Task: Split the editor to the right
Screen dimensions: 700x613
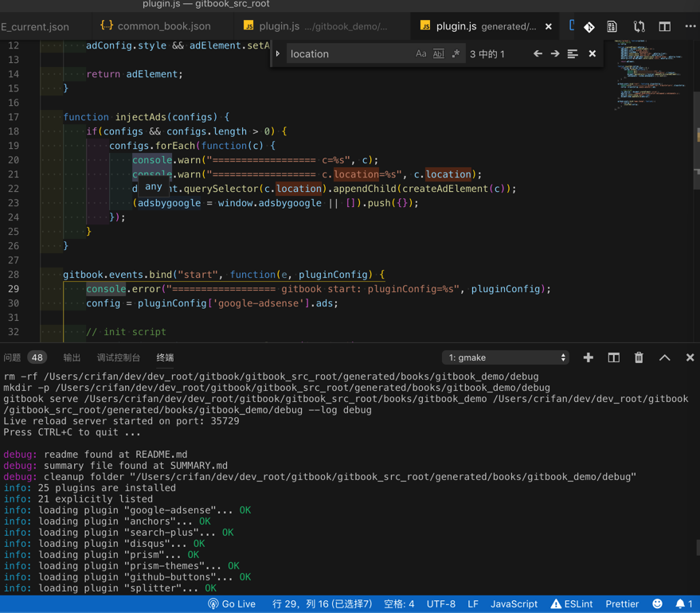Action: coord(664,26)
